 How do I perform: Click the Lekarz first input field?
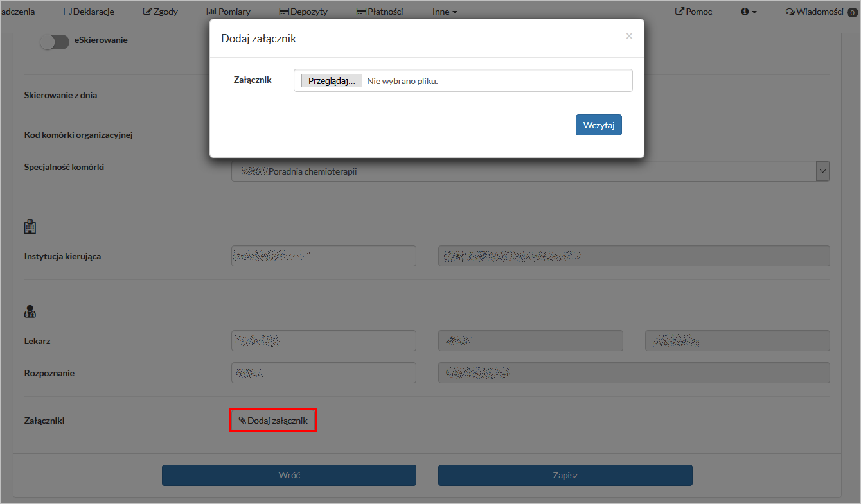tap(324, 341)
